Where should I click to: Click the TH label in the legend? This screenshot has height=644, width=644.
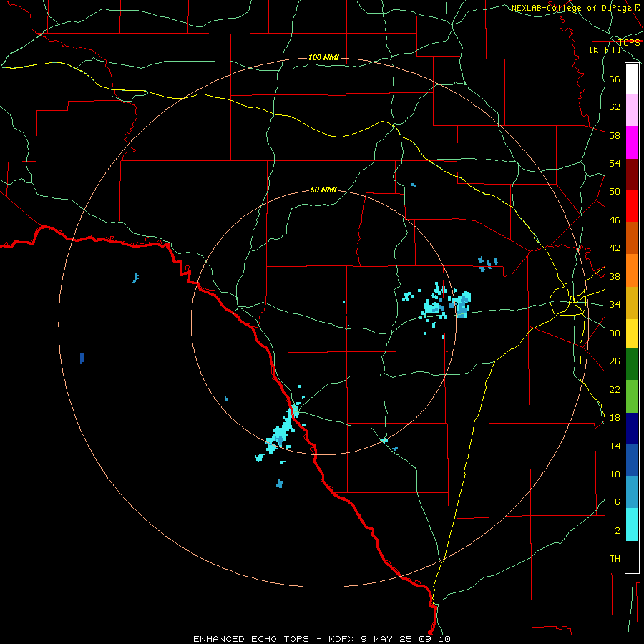615,559
